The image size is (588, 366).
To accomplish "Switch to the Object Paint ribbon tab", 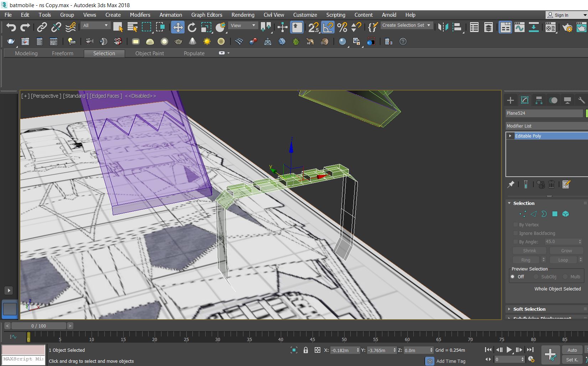I will pos(150,53).
